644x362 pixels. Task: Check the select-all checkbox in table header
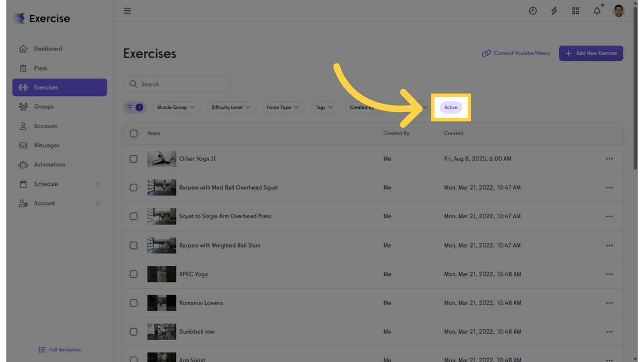point(133,133)
